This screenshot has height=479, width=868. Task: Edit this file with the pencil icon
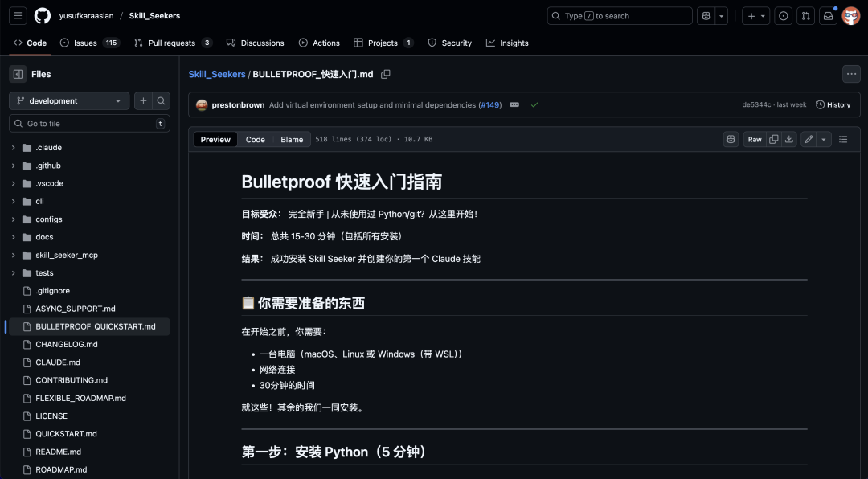point(809,138)
